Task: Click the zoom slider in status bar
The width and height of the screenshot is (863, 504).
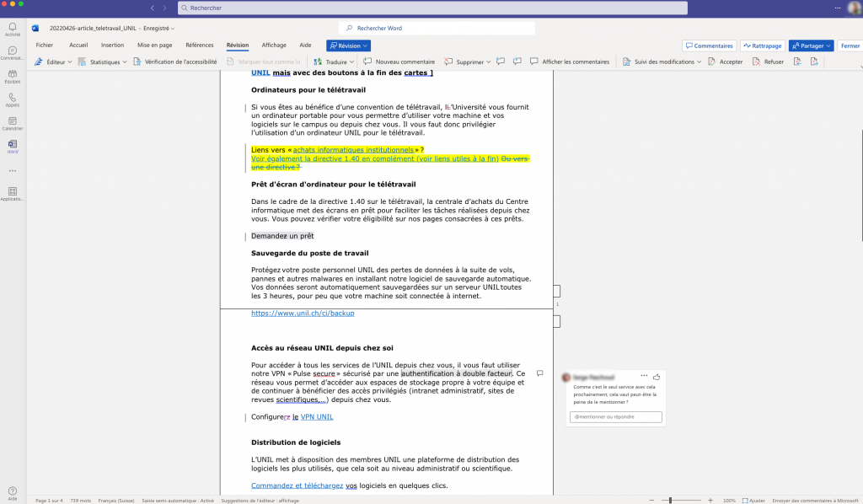Action: click(670, 500)
